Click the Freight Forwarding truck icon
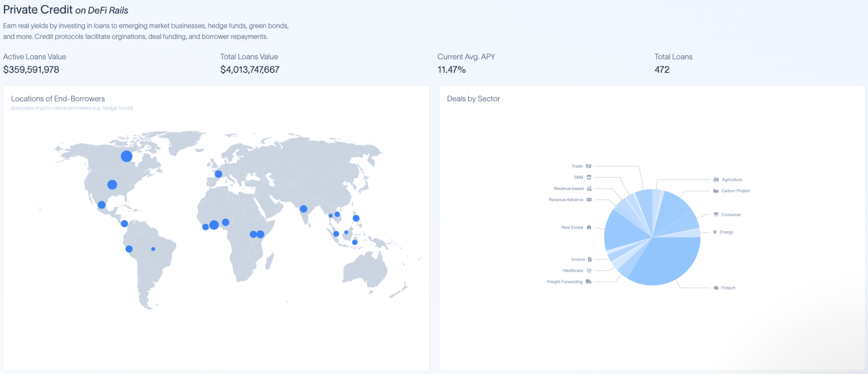This screenshot has width=868, height=374. click(x=589, y=282)
